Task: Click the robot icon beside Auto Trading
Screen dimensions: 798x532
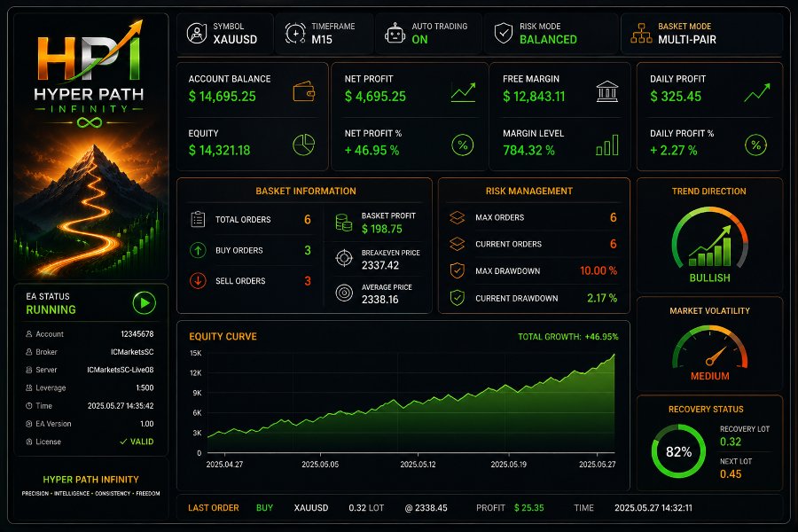Action: click(x=395, y=34)
